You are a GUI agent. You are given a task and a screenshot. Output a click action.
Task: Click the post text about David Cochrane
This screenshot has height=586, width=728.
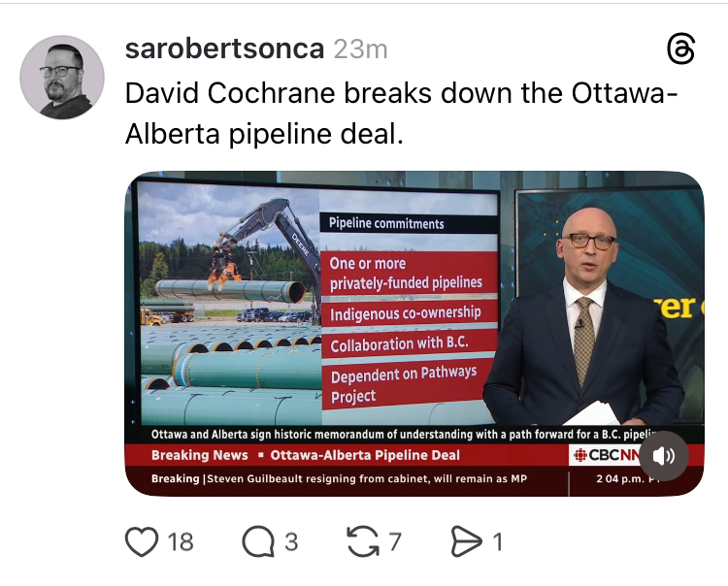click(x=402, y=114)
